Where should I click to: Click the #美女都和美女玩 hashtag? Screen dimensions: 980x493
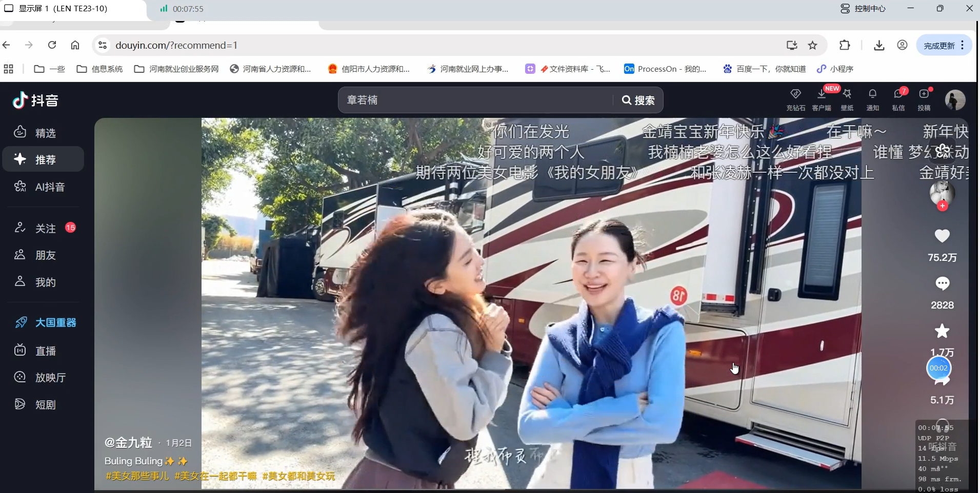pos(298,476)
